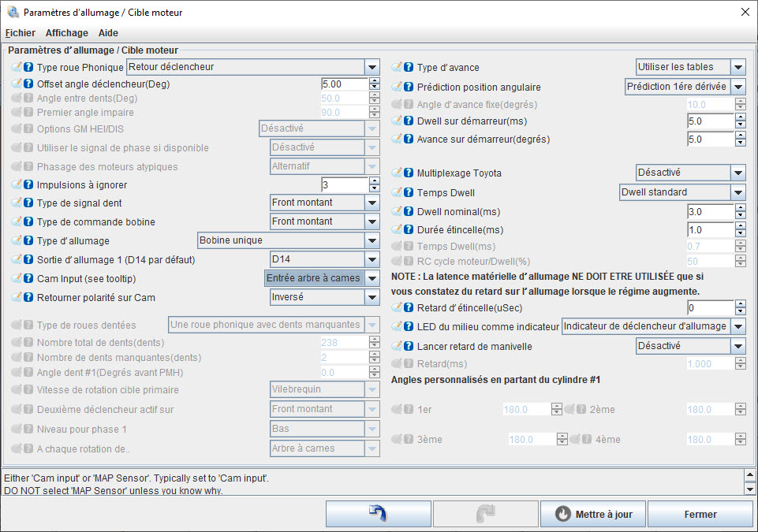
Task: Click the pencil icon next to Multiplexage Toyota
Action: pos(397,173)
